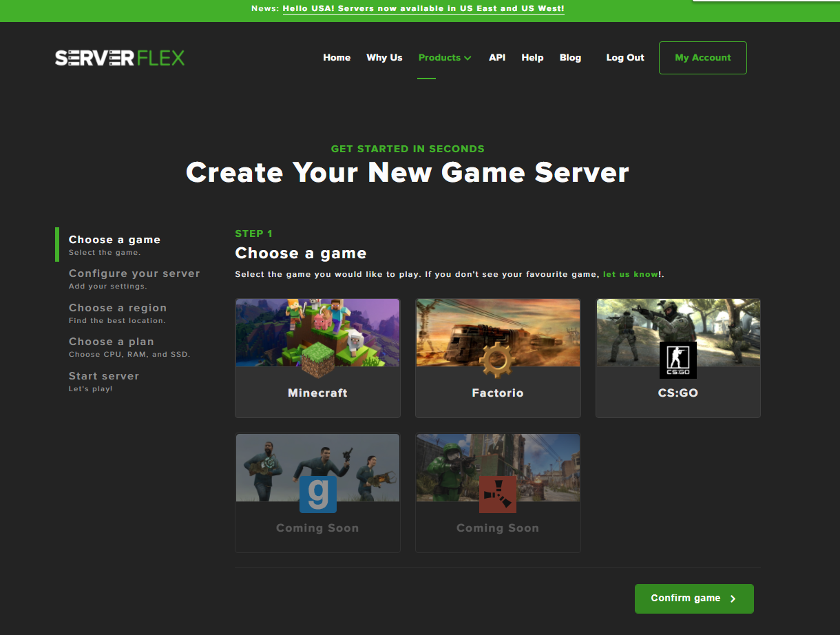Viewport: 840px width, 635px height.
Task: Click the ServerFlex logo
Action: (x=120, y=58)
